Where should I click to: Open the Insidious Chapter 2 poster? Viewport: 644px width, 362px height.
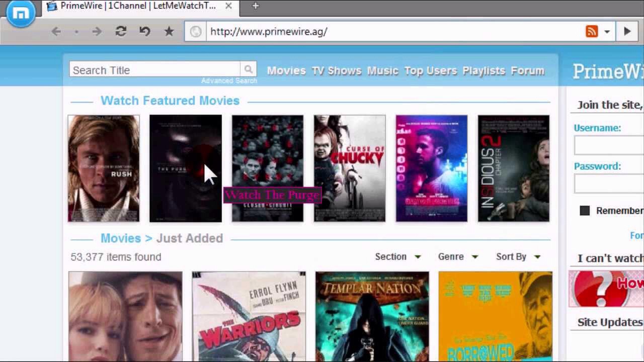pyautogui.click(x=514, y=168)
